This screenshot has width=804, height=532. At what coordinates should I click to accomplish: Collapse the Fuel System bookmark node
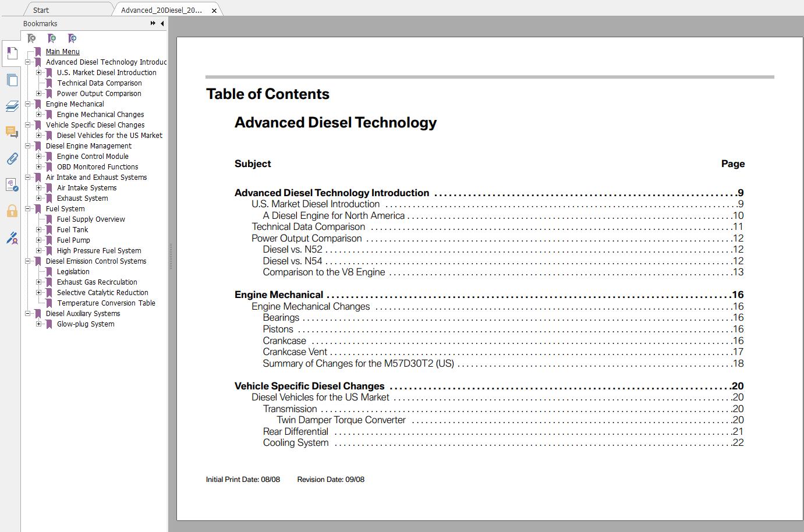coord(28,209)
